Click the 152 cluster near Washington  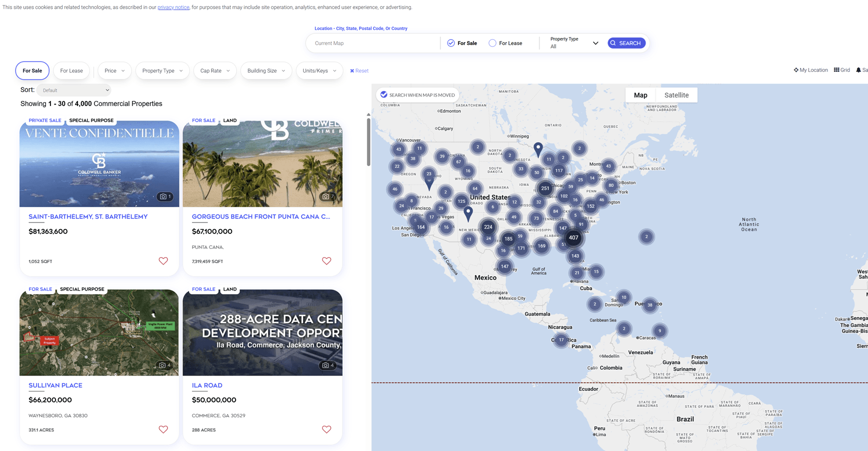(x=590, y=206)
